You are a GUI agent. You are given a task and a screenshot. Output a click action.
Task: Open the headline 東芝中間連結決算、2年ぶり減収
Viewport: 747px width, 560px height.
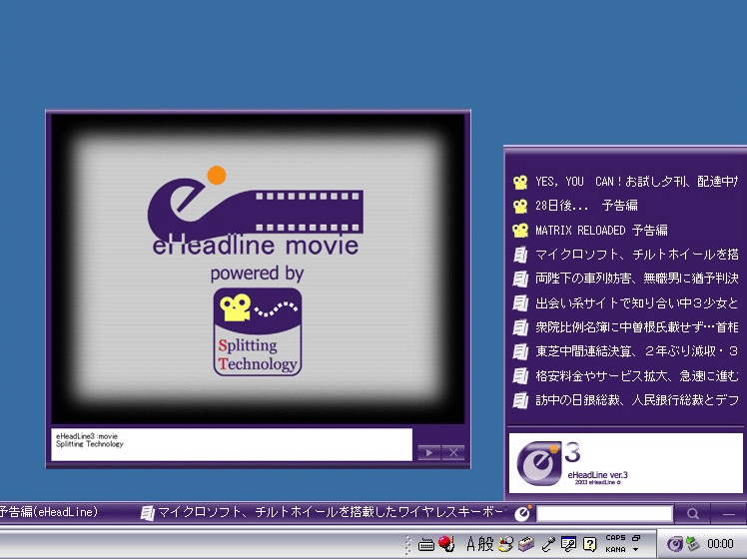[x=636, y=351]
